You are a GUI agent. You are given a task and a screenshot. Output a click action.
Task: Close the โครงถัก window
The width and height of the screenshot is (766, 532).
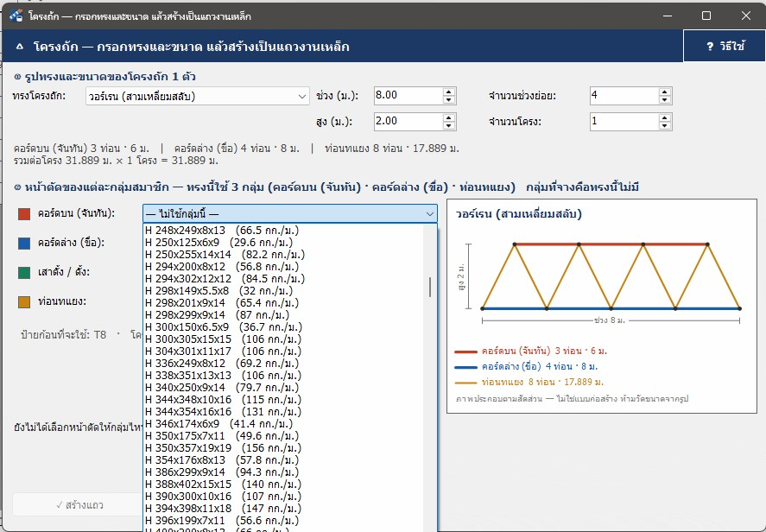click(746, 16)
